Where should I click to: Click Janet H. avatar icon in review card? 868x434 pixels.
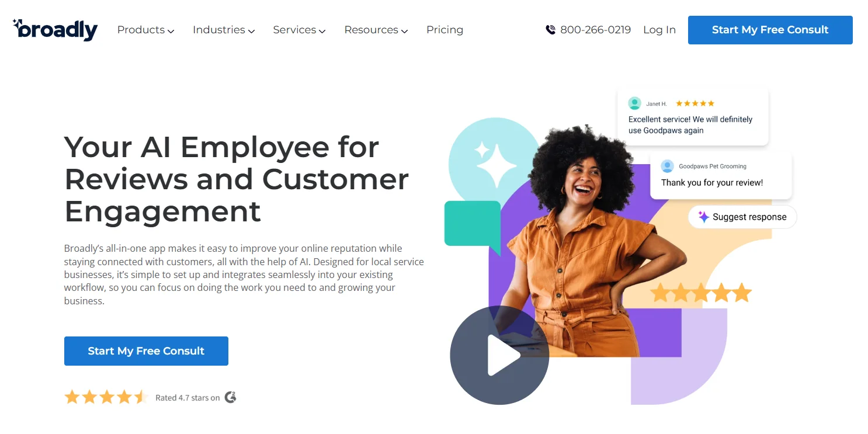(634, 103)
